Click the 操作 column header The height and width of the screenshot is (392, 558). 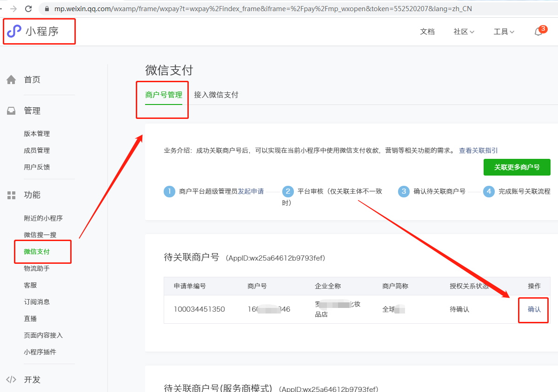pyautogui.click(x=534, y=286)
